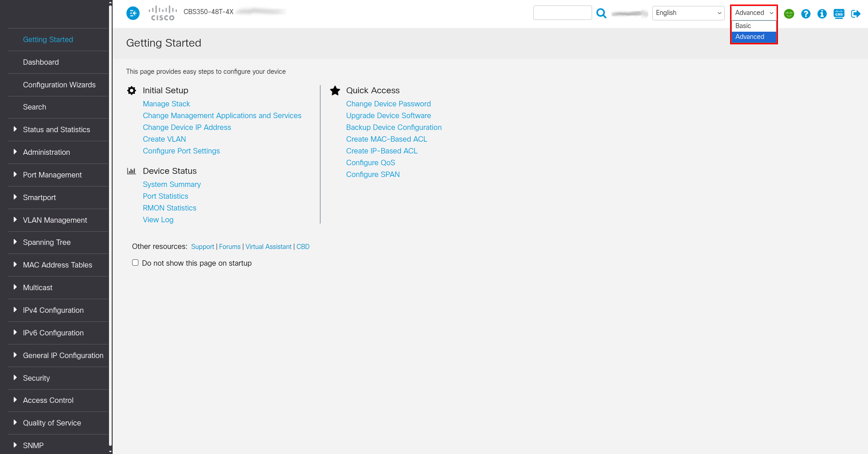Click the Logout arrow icon
Screen dimensions: 868x454
(x=855, y=14)
